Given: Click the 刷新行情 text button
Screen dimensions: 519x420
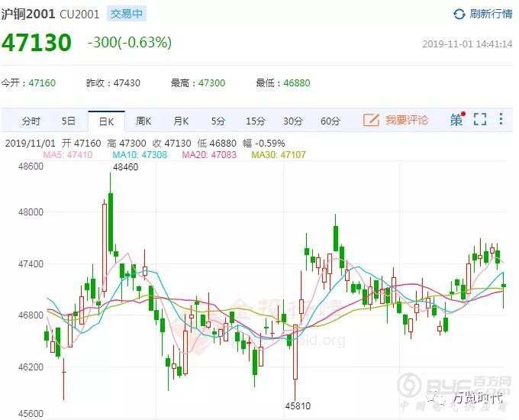Looking at the screenshot, I should tap(491, 14).
